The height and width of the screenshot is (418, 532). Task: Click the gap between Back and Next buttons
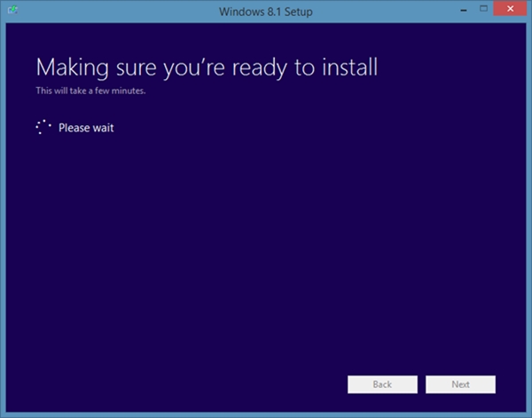pyautogui.click(x=421, y=384)
